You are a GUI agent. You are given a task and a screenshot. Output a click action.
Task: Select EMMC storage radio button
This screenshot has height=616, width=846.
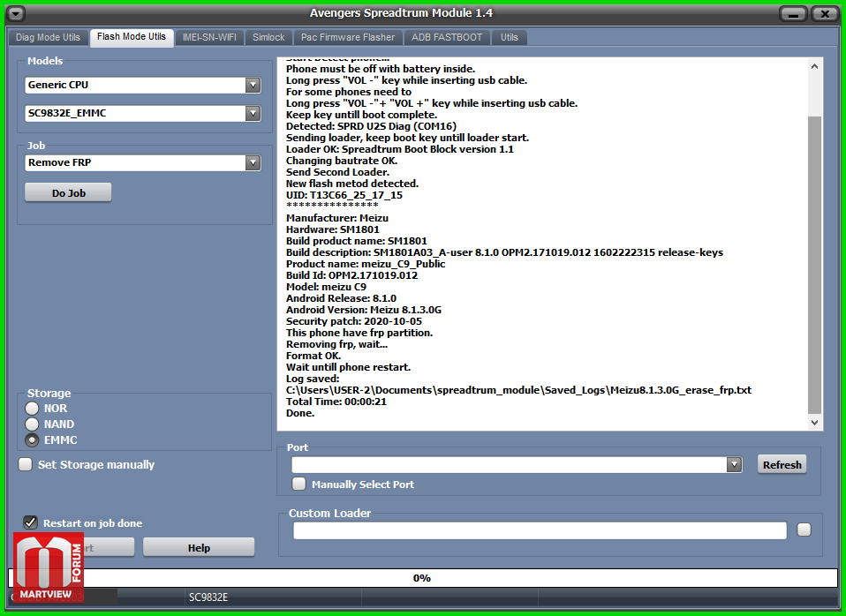click(x=32, y=440)
